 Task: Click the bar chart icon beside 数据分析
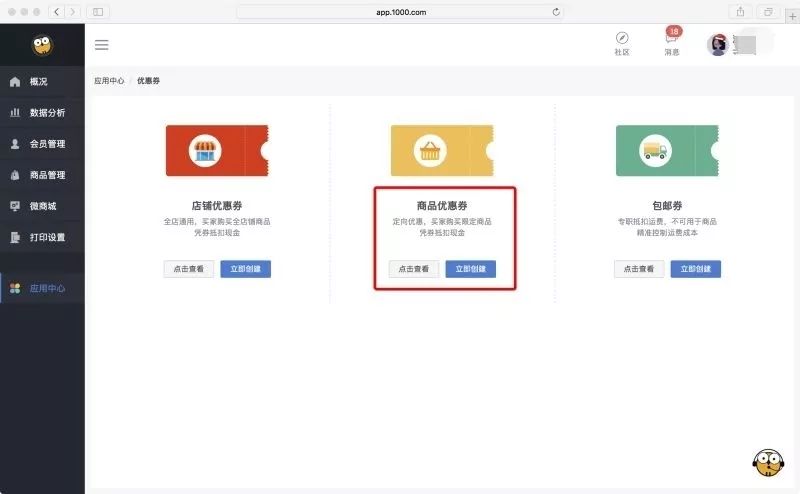[15, 112]
